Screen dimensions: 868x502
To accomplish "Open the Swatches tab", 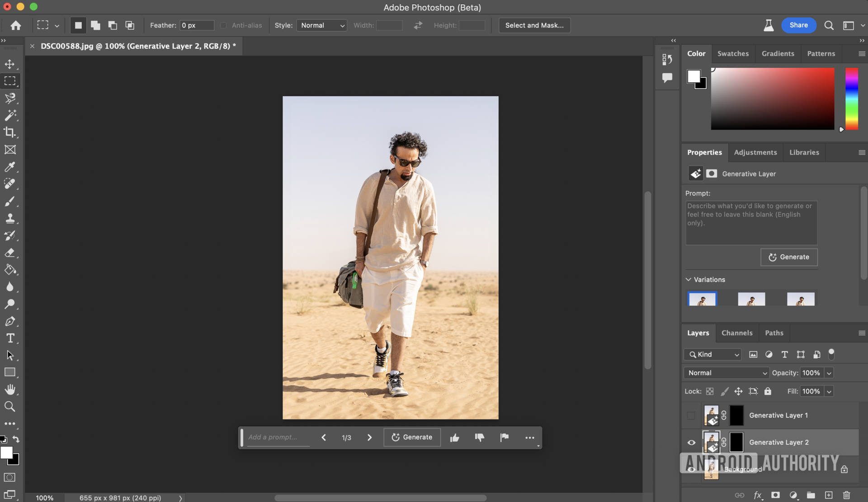I will tap(733, 53).
